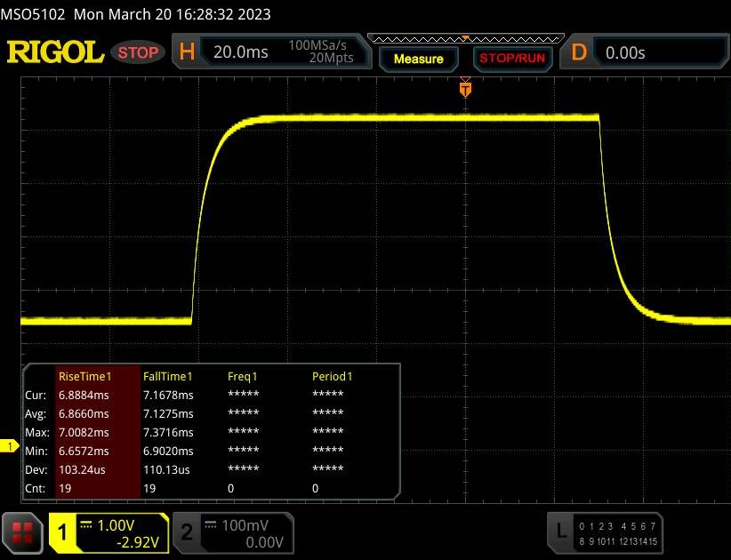This screenshot has width=731, height=560.
Task: Click the orange D delay icon
Action: (579, 52)
